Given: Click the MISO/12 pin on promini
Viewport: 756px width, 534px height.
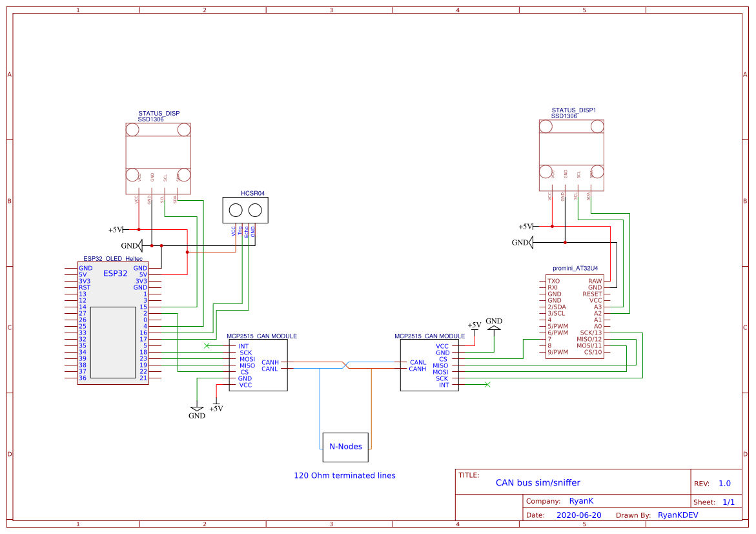Looking at the screenshot, I should coord(589,339).
